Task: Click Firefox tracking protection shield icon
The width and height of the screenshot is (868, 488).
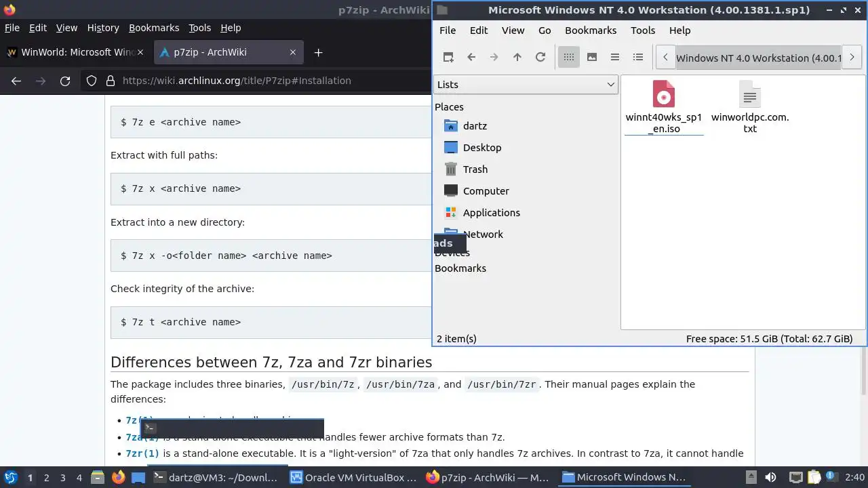Action: click(x=92, y=81)
